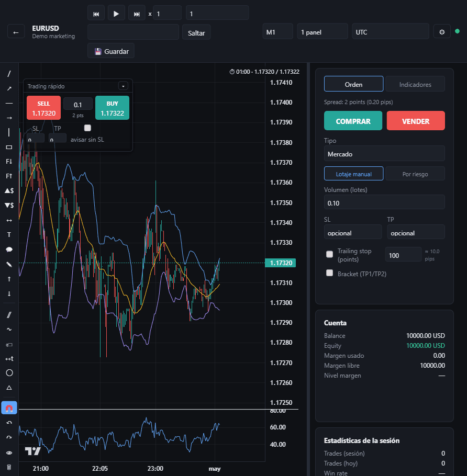467x476 pixels.
Task: Select the double-headed arrow measure tool
Action: tap(9, 220)
